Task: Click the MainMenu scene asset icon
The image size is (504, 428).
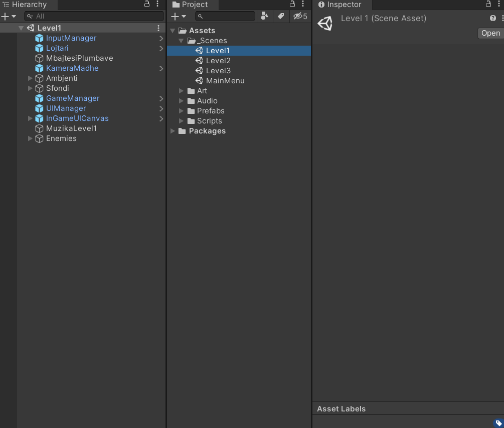Action: pyautogui.click(x=199, y=80)
